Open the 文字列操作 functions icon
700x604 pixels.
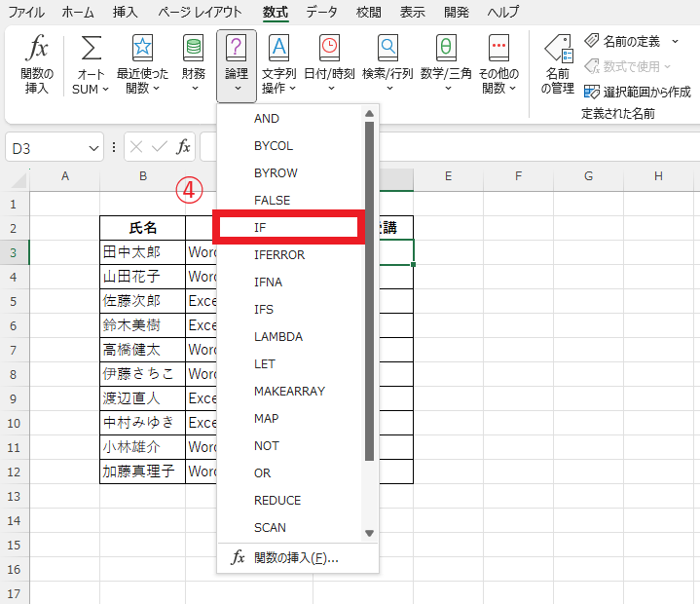click(279, 48)
